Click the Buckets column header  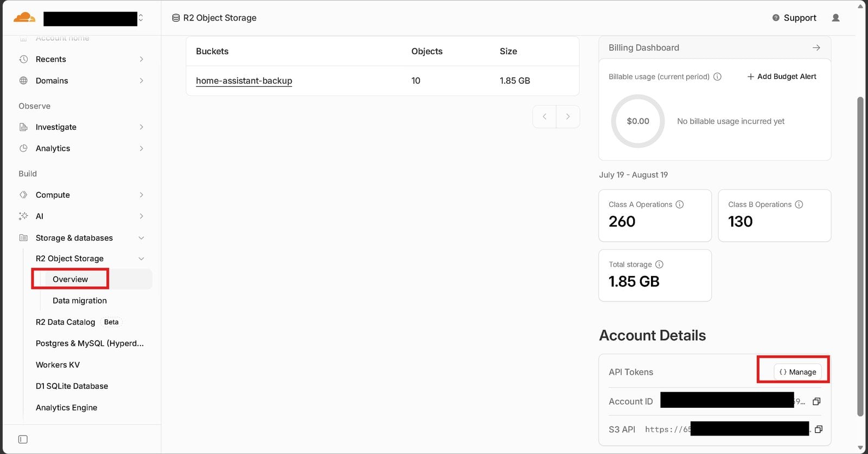(212, 51)
